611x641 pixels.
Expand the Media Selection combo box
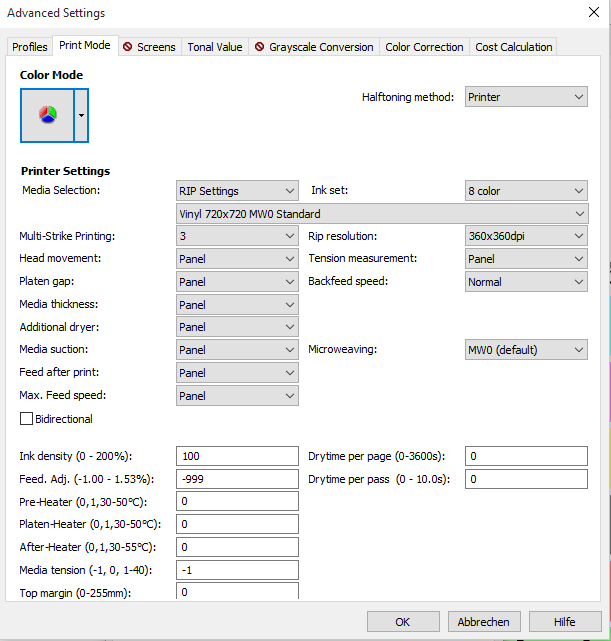[237, 190]
